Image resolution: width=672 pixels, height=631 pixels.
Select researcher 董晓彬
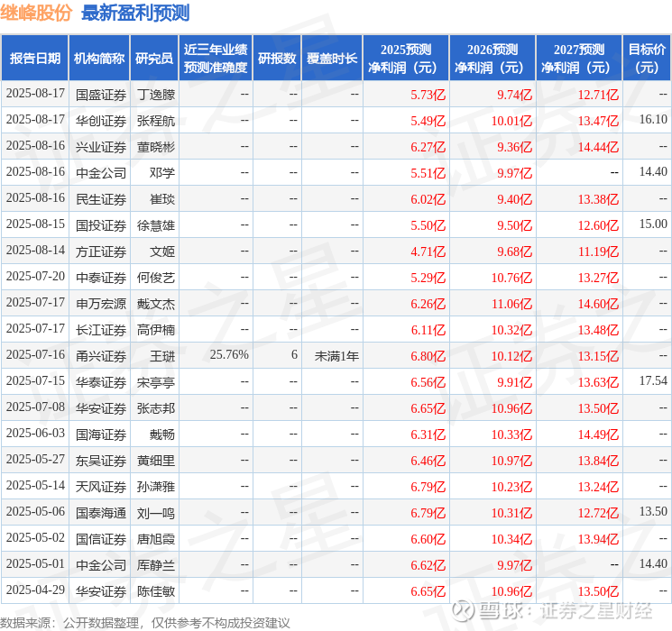tap(156, 147)
